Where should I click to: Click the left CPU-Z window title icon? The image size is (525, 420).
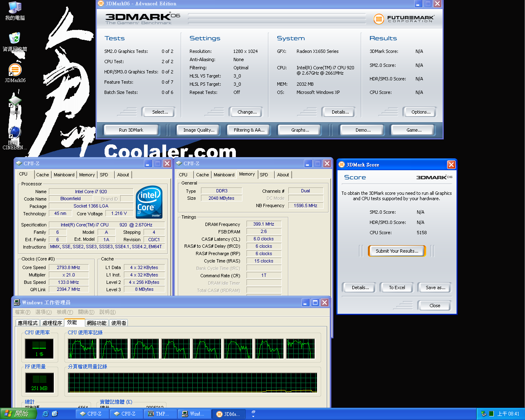pos(19,163)
